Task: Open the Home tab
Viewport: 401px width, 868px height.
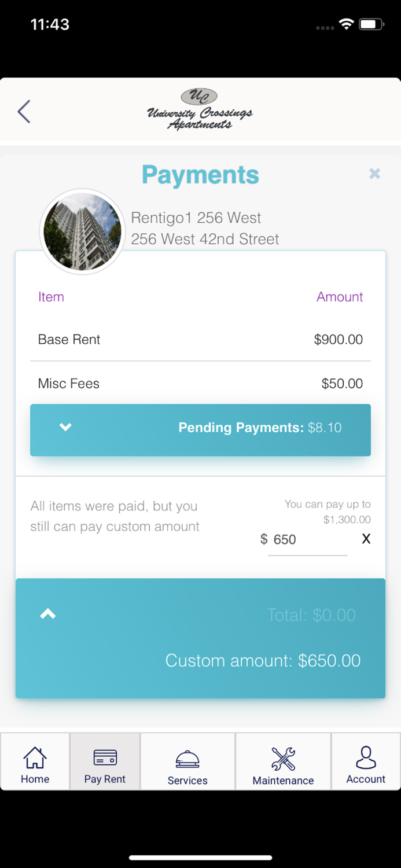Action: pyautogui.click(x=35, y=762)
